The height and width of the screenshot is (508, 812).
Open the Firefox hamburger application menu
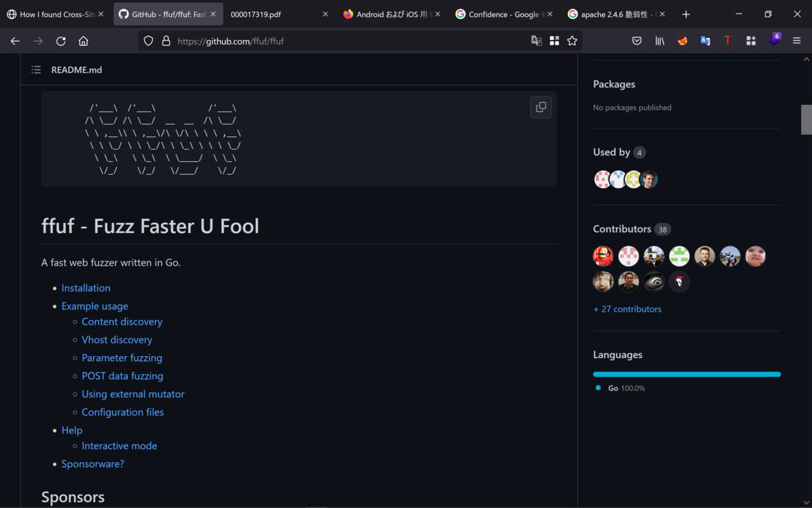click(796, 41)
